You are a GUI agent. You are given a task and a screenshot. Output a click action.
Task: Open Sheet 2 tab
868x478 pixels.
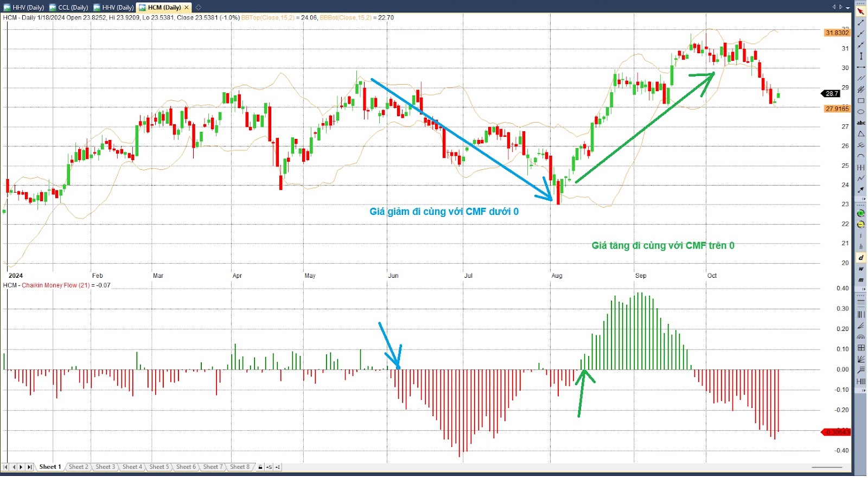click(79, 468)
